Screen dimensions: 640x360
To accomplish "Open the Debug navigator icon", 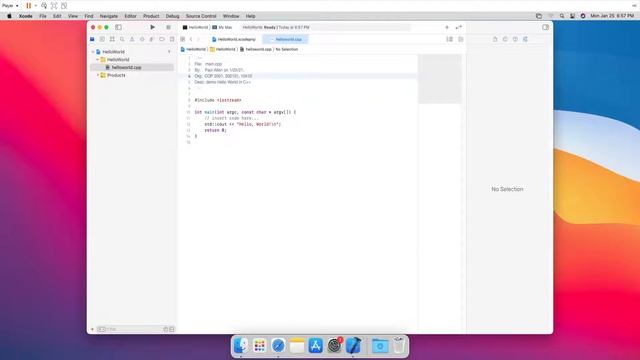I will (152, 39).
